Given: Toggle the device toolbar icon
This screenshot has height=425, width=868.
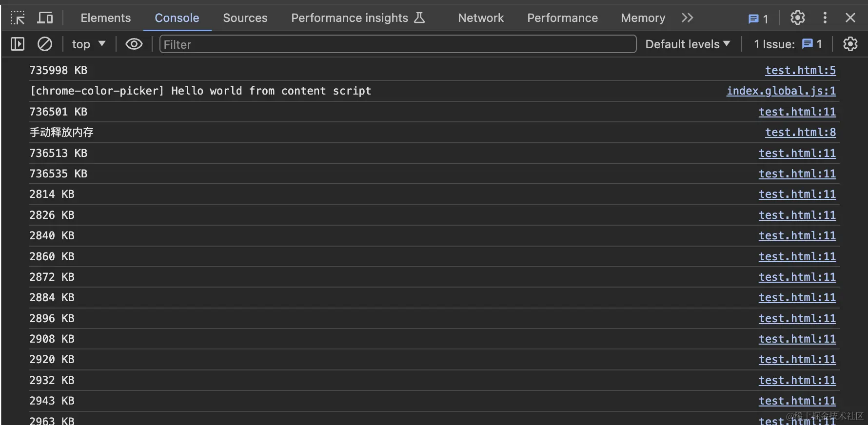Looking at the screenshot, I should pyautogui.click(x=45, y=18).
